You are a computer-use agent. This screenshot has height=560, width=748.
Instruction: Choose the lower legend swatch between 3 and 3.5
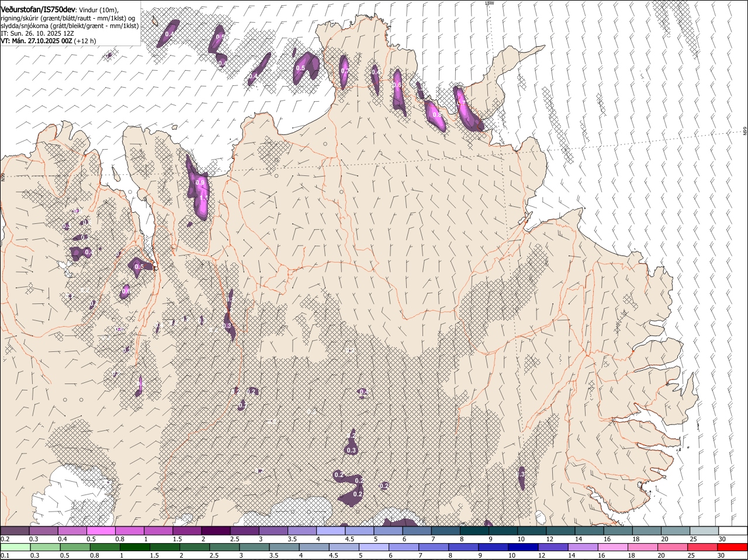point(255,547)
